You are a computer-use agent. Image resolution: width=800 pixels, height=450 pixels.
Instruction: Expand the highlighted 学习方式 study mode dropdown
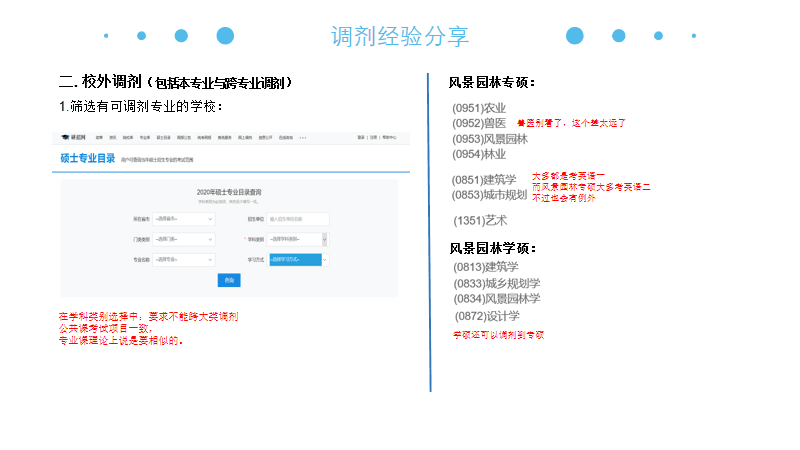pyautogui.click(x=295, y=260)
